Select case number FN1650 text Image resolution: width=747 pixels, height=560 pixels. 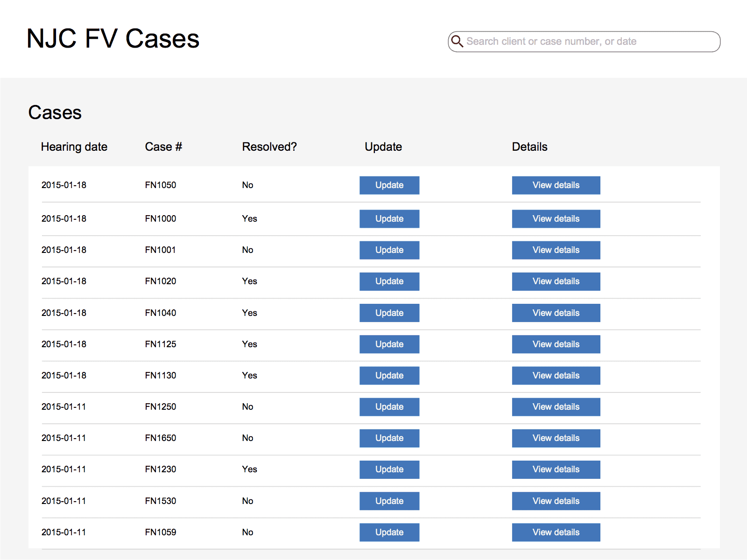[161, 438]
